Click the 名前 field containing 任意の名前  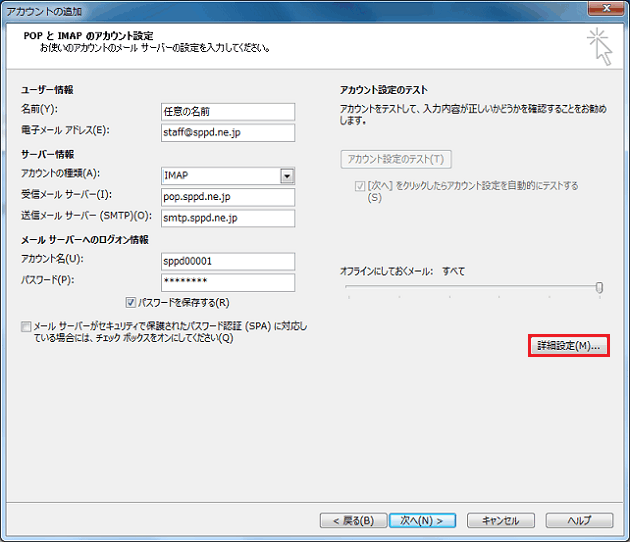pos(227,111)
